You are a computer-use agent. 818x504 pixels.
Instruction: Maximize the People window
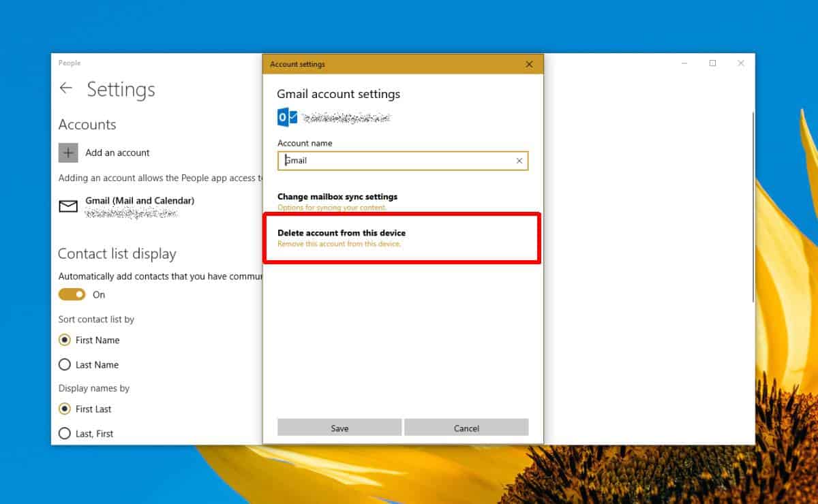pos(712,63)
